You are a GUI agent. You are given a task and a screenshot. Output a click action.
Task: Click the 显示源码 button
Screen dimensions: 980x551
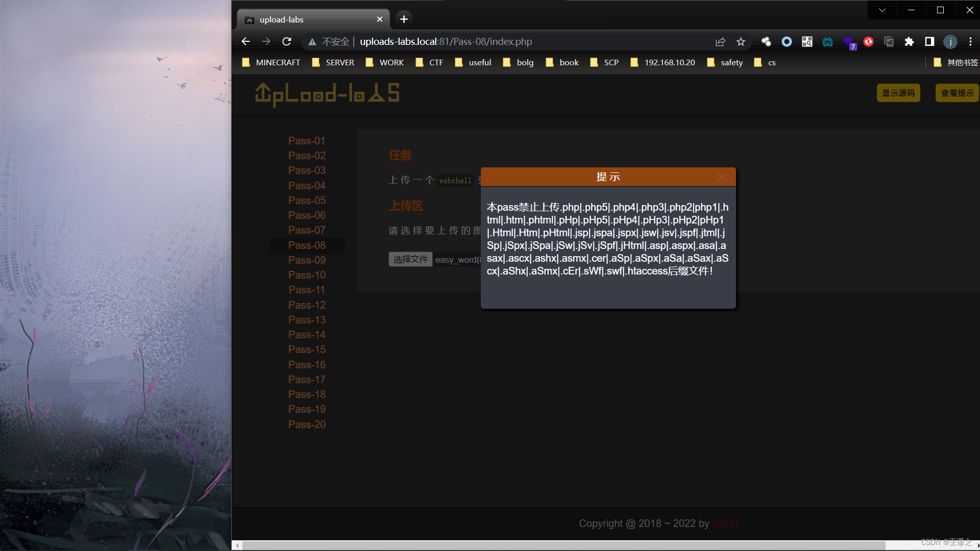[x=898, y=93]
